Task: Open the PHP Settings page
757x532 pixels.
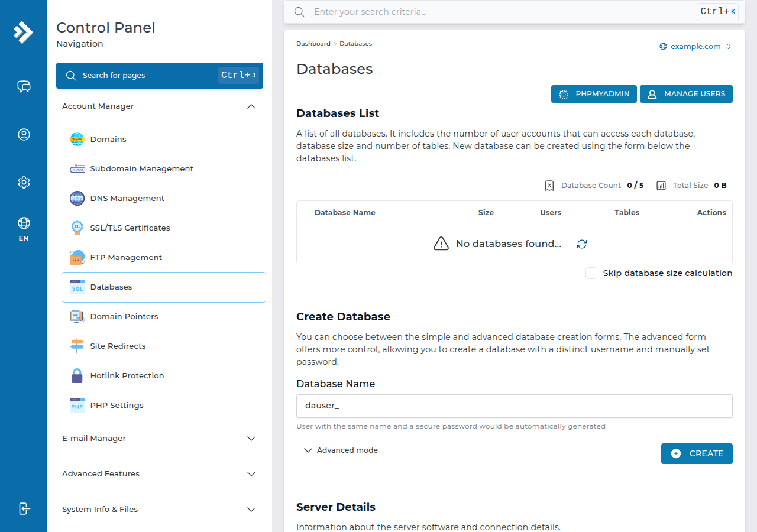Action: pyautogui.click(x=164, y=406)
